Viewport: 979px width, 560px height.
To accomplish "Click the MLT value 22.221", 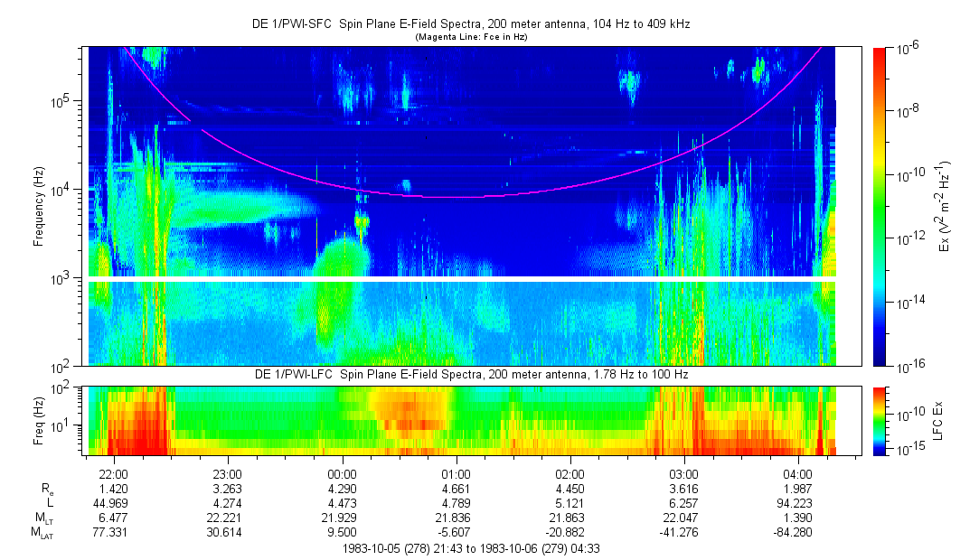I will tap(225, 518).
